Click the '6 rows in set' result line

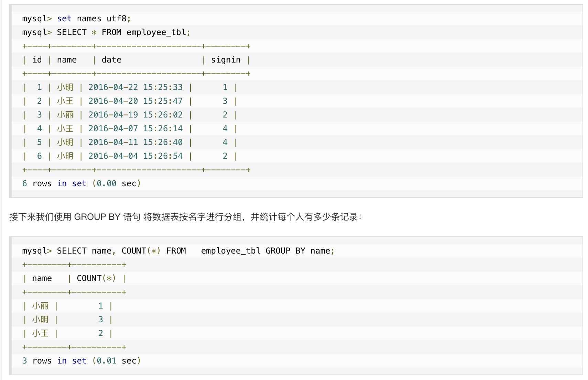81,183
